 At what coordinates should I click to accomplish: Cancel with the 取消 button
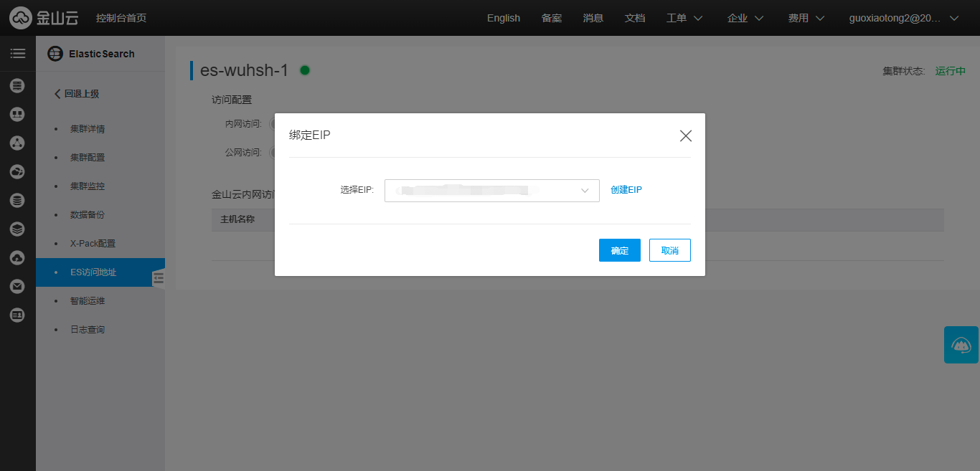tap(670, 250)
